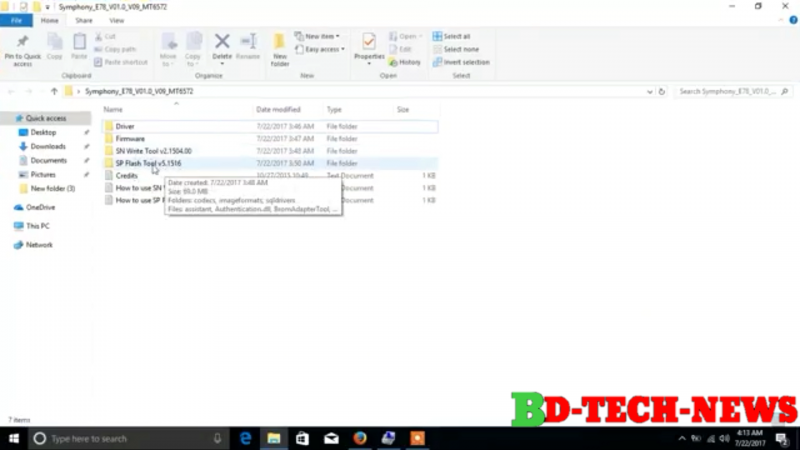800x450 pixels.
Task: Click History in the ribbon
Action: 405,62
